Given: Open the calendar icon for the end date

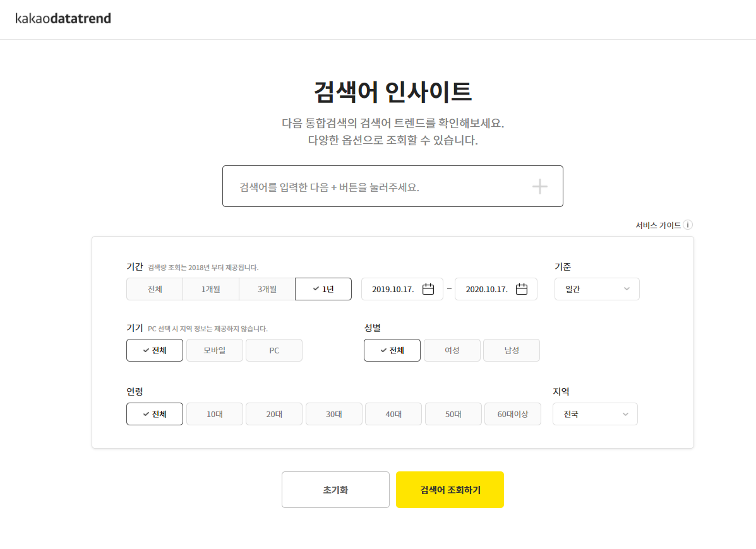Looking at the screenshot, I should (522, 288).
